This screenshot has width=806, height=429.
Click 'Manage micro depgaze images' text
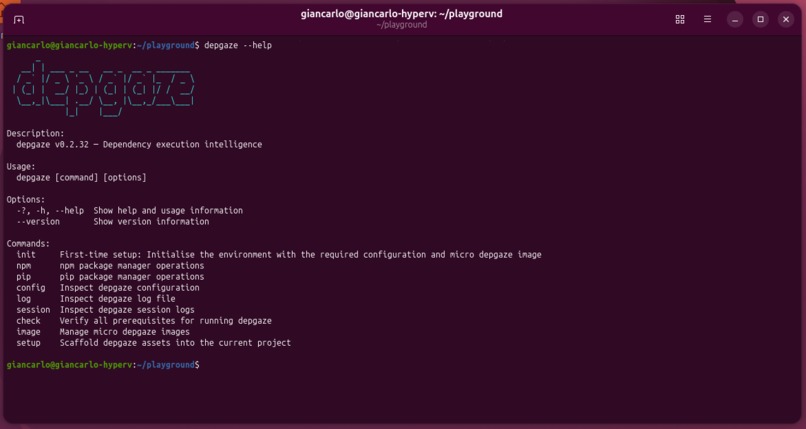tap(124, 332)
